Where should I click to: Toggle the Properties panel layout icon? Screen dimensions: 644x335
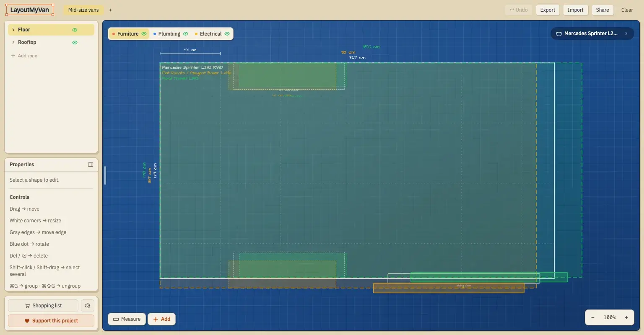click(91, 165)
